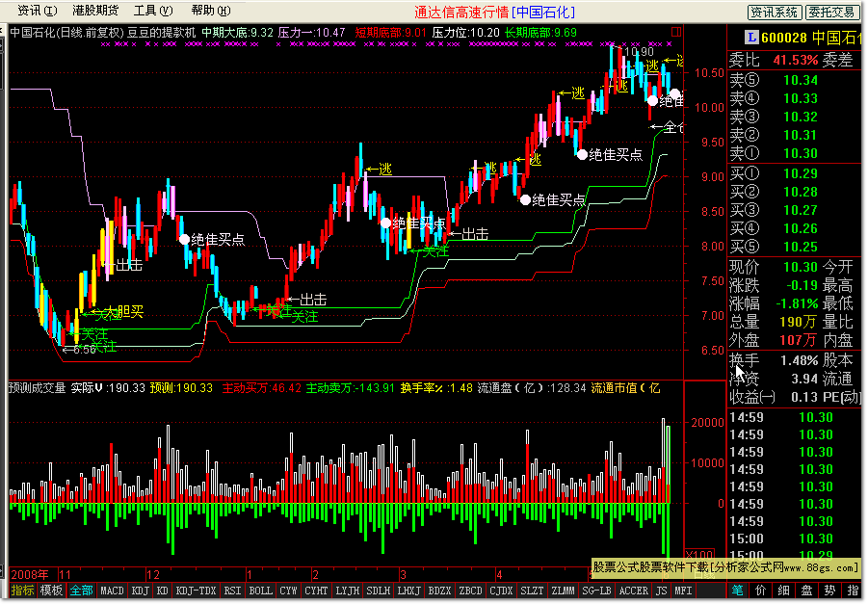Screen dimensions: 868x604
Task: Click the 大胆买 signal label
Action: point(125,312)
